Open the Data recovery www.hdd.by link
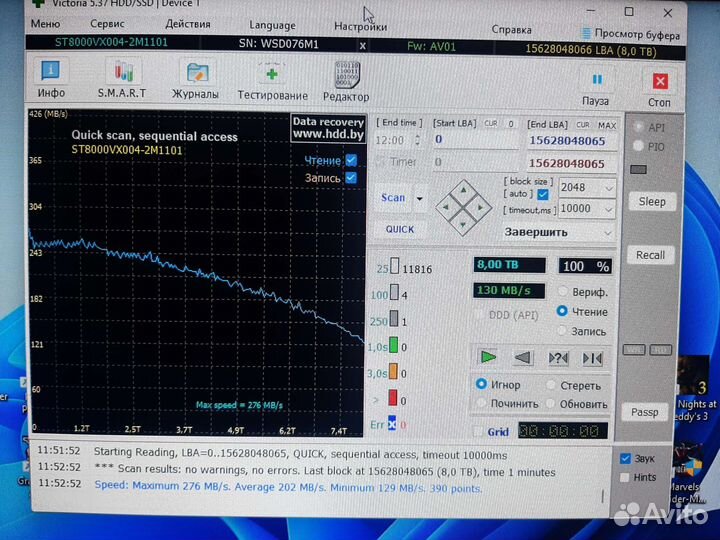The height and width of the screenshot is (540, 720). 328,128
